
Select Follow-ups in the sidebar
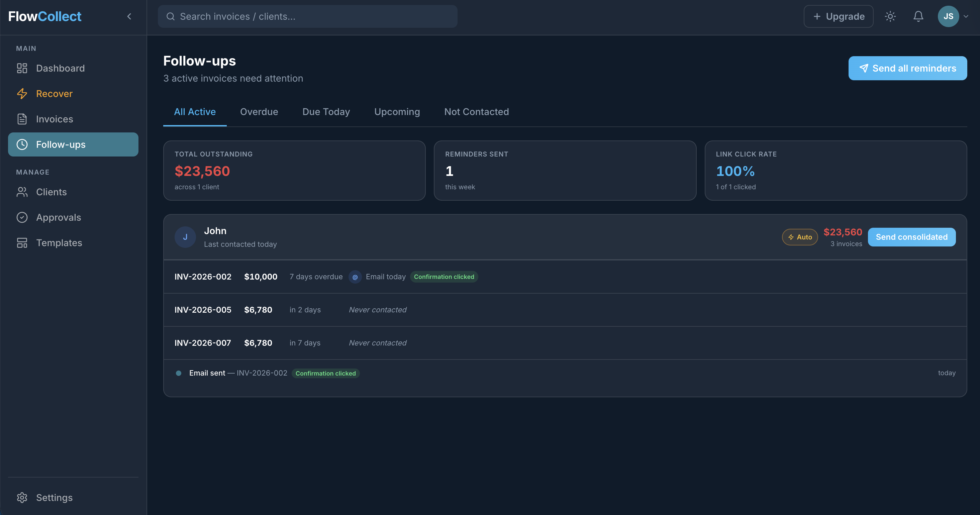click(x=73, y=144)
